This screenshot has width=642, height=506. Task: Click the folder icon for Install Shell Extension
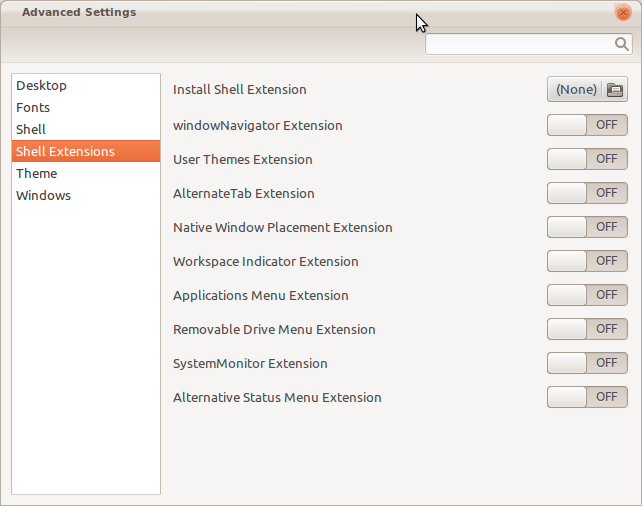(615, 90)
